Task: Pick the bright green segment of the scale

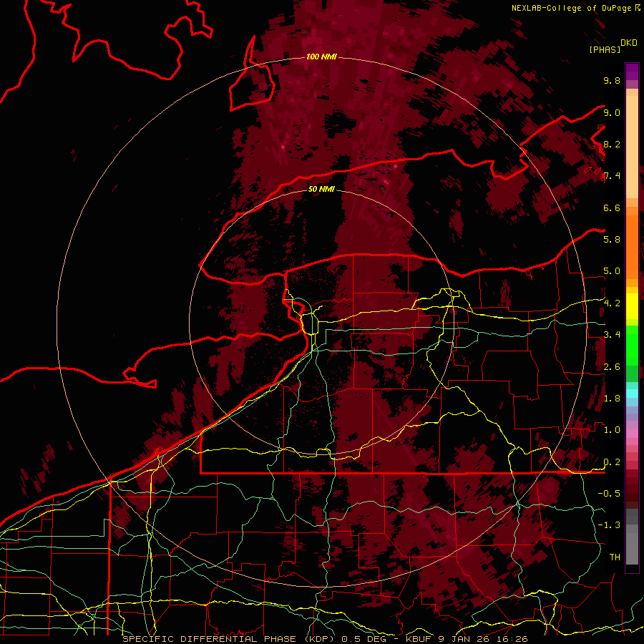Action: [632, 345]
